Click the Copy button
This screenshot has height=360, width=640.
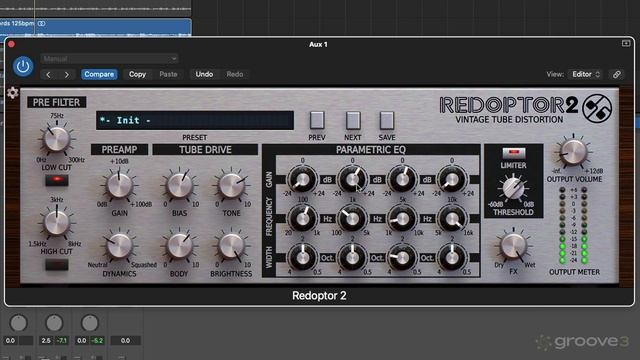(x=137, y=74)
